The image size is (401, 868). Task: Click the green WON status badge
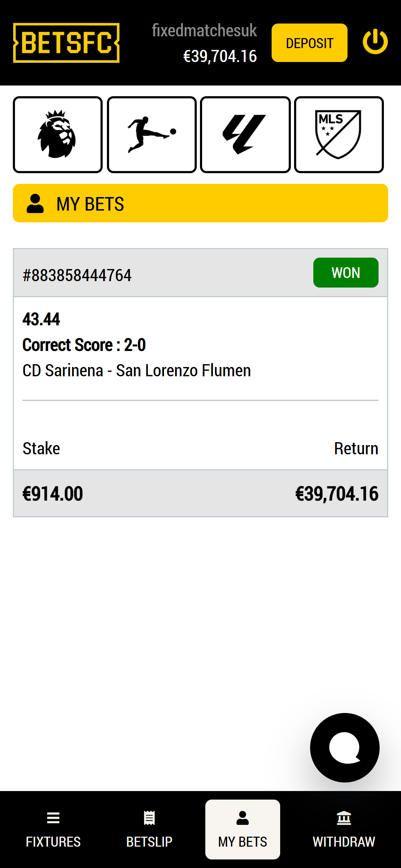click(345, 273)
